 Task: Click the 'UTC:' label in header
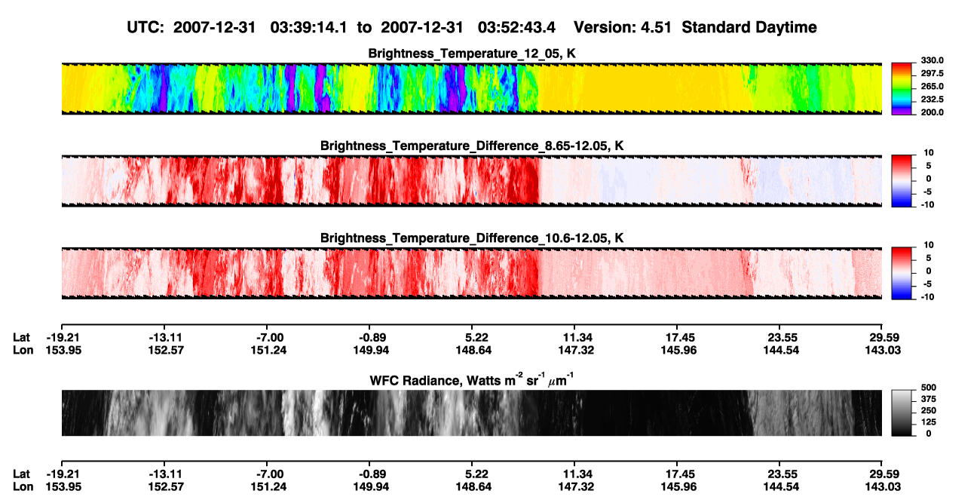coord(145,28)
